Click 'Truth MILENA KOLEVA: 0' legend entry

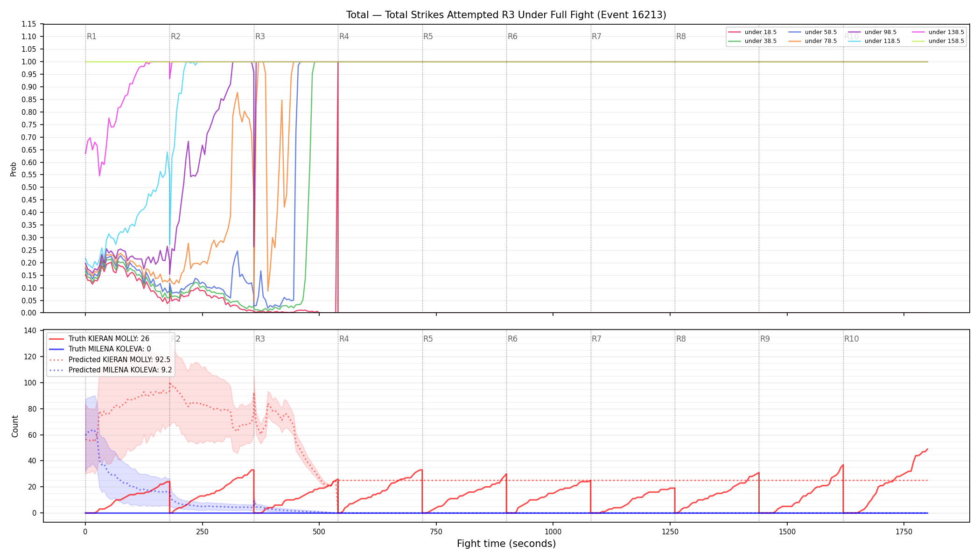click(x=100, y=349)
